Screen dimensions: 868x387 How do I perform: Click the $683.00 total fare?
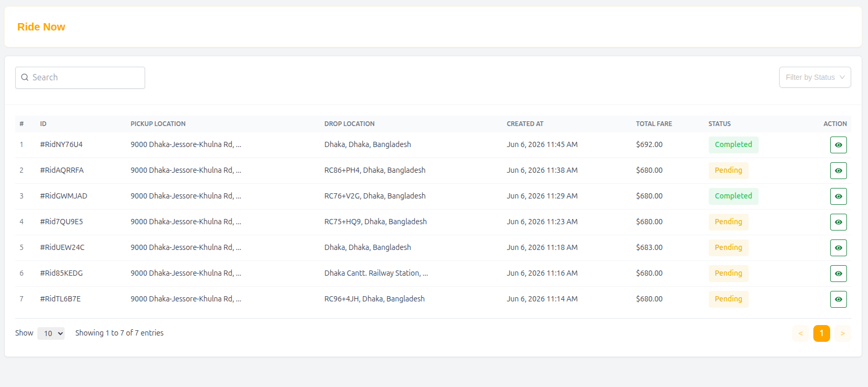[x=649, y=247]
